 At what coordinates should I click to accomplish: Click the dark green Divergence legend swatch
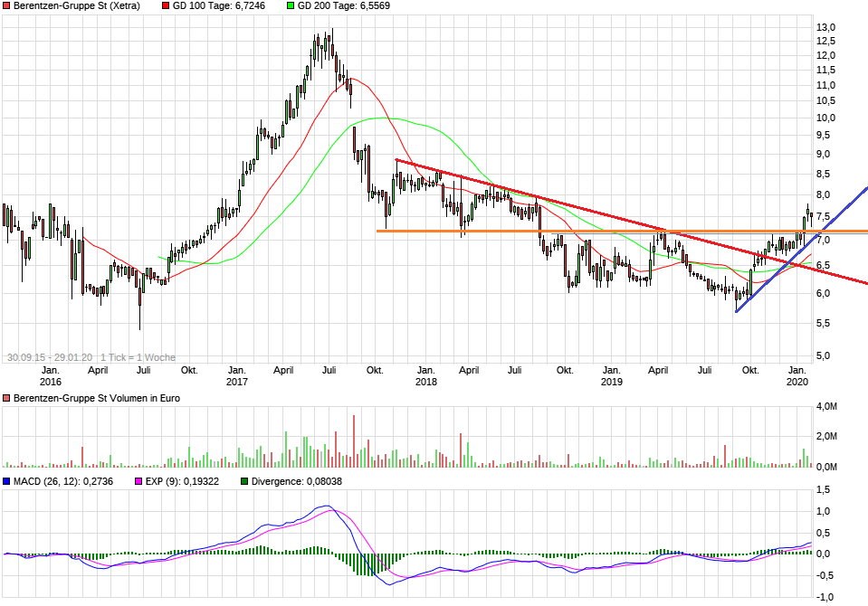[x=244, y=481]
